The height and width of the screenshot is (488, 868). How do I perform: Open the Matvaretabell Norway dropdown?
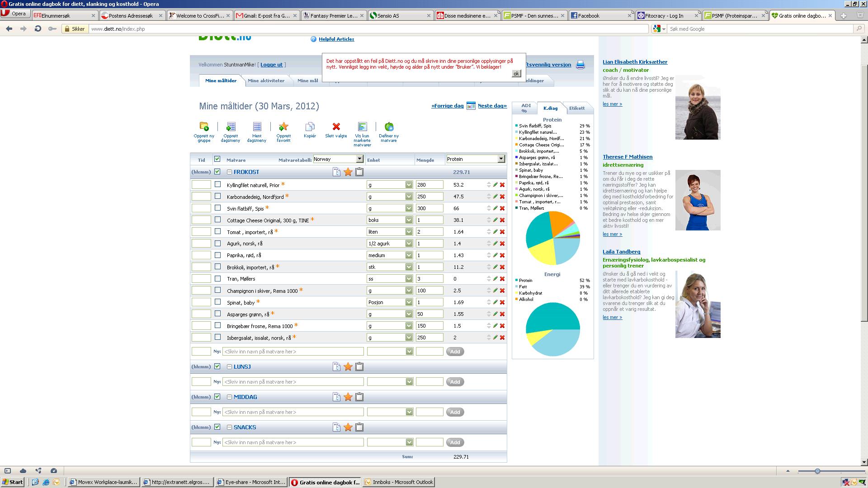(x=338, y=159)
